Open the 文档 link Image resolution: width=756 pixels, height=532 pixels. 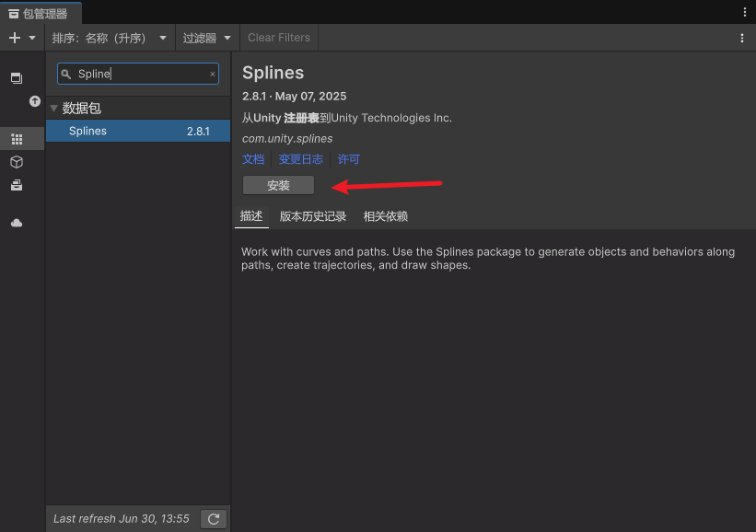point(253,158)
